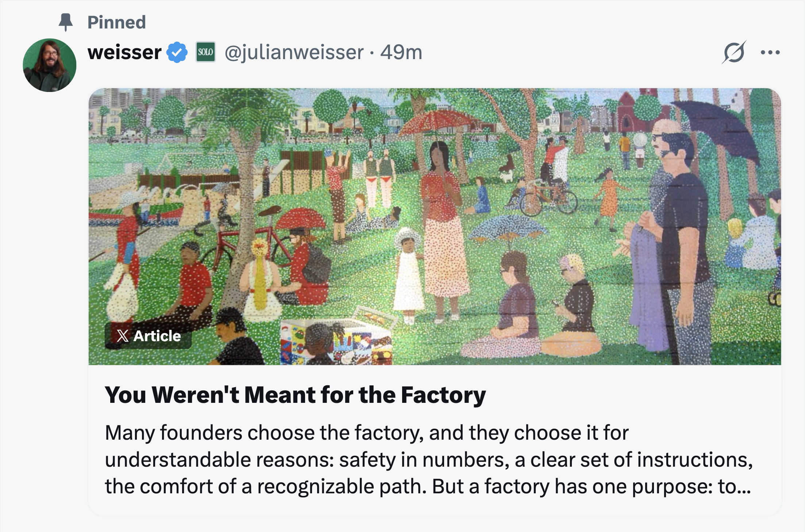Click the X logo in the Article badge
The height and width of the screenshot is (532, 805).
123,336
